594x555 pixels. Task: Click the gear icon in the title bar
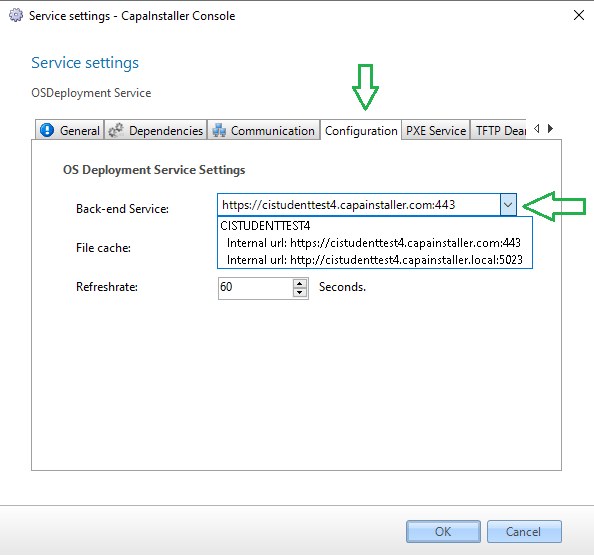pyautogui.click(x=16, y=16)
